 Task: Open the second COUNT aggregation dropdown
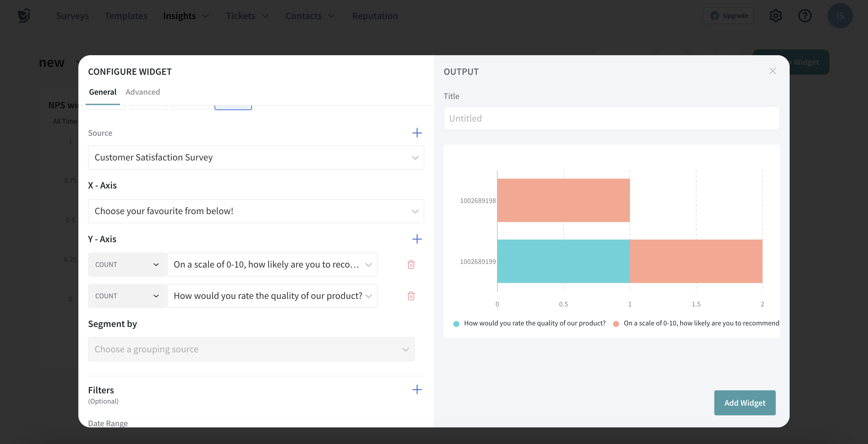(x=127, y=296)
